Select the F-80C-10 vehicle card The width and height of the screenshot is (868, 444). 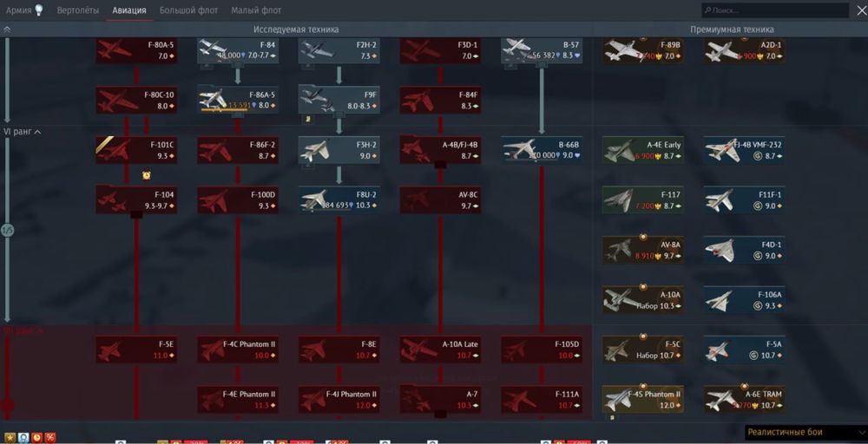(x=137, y=101)
